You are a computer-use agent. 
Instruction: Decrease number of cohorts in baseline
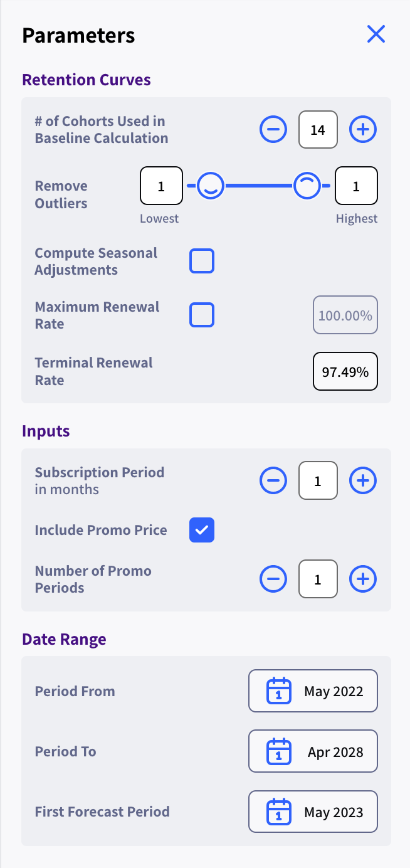click(273, 130)
